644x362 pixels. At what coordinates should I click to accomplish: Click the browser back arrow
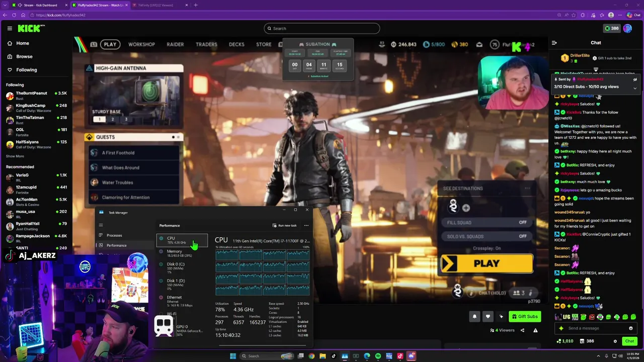pos(5,15)
